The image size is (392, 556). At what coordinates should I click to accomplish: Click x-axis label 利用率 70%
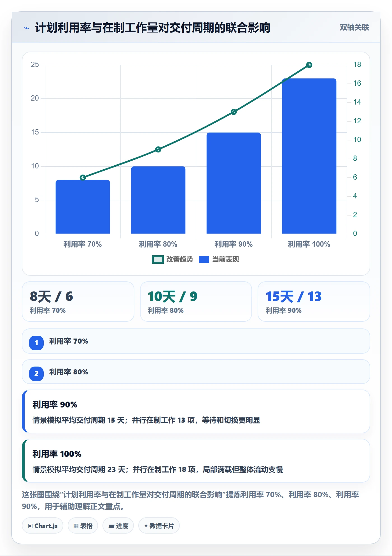(x=83, y=244)
